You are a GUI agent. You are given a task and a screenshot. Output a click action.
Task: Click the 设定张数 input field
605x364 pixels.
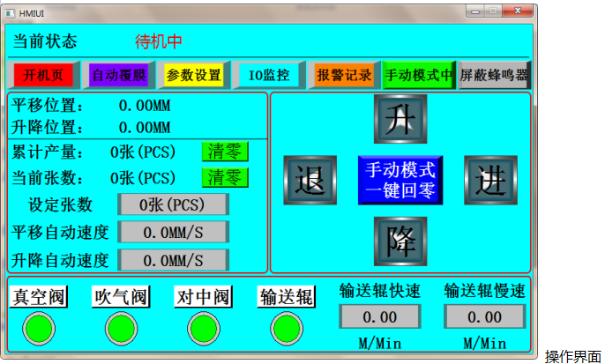[173, 204]
